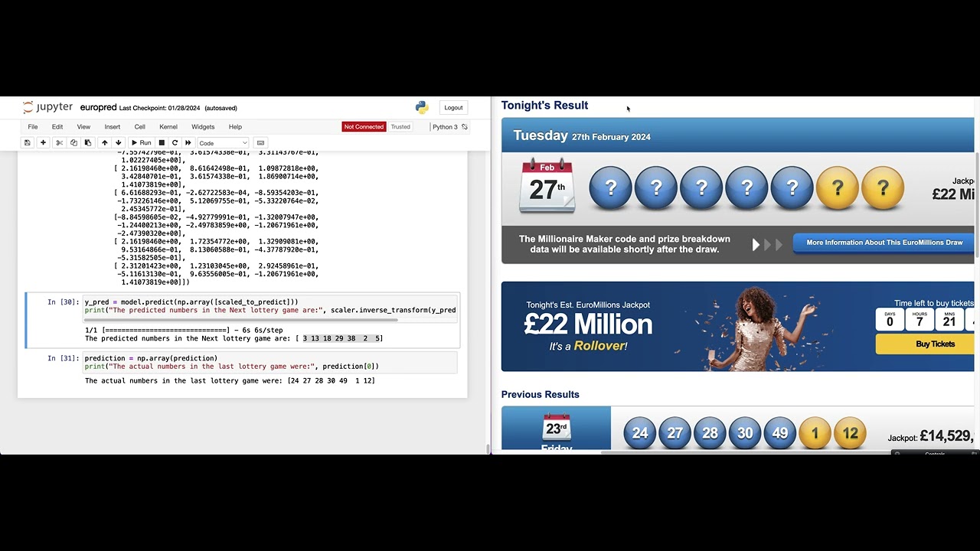Click the Days countdown box

click(890, 319)
